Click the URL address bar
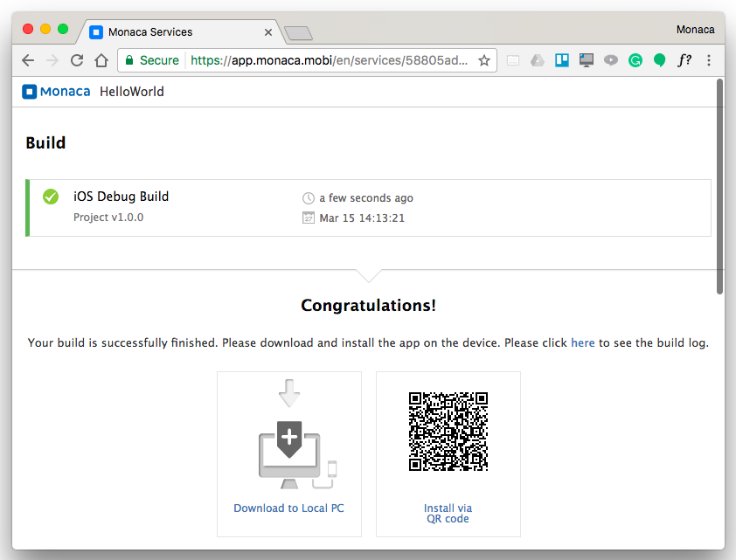This screenshot has height=560, width=736. (x=329, y=60)
